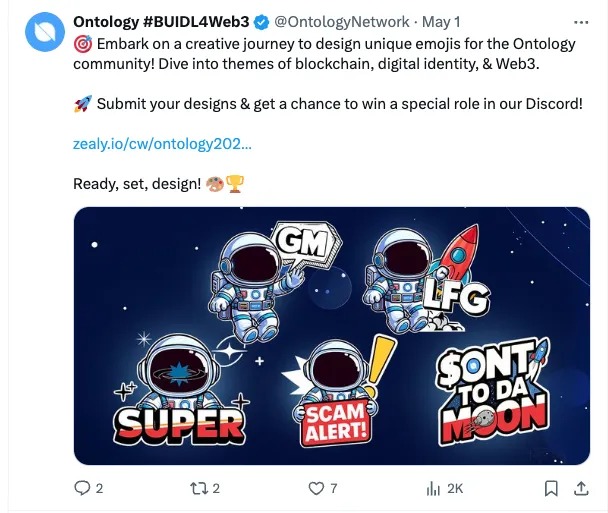Click the blue verified badge

coord(262,22)
